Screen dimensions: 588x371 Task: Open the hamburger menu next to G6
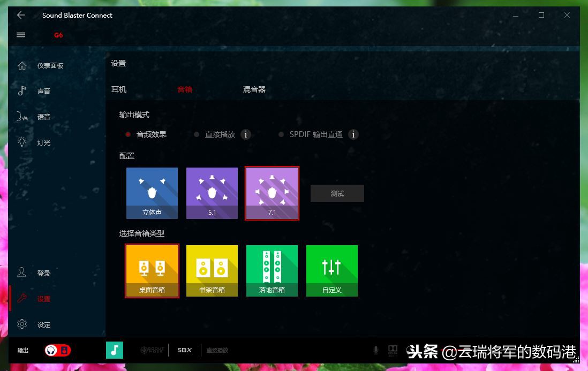(20, 35)
